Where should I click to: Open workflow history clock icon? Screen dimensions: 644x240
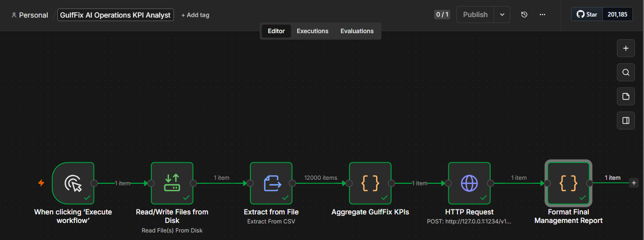pyautogui.click(x=524, y=15)
